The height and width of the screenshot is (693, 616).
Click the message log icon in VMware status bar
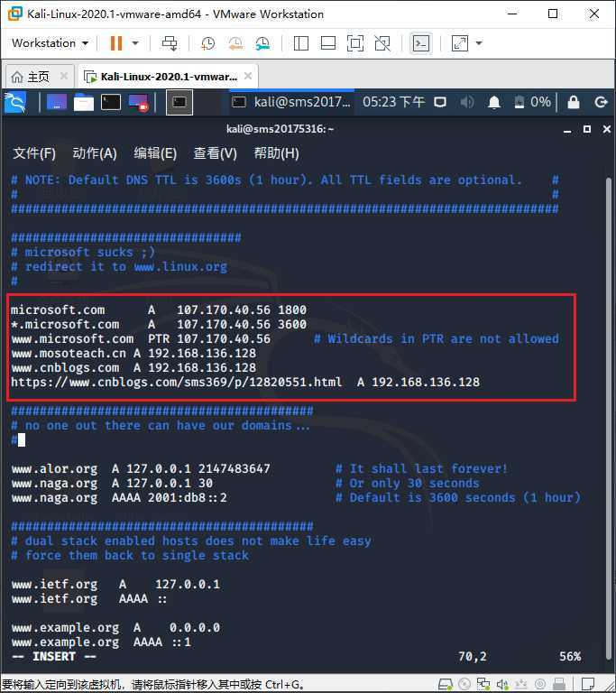click(x=587, y=684)
